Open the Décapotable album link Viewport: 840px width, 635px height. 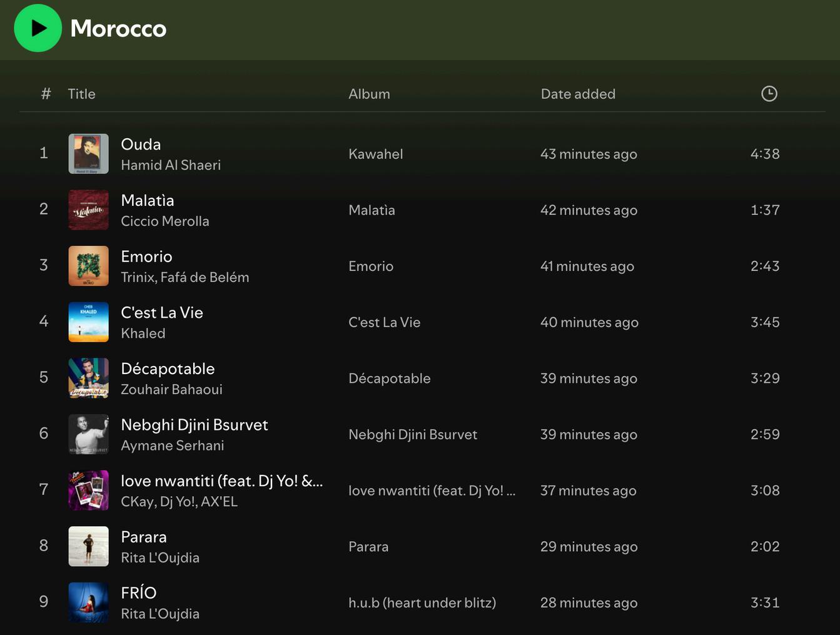pyautogui.click(x=390, y=378)
